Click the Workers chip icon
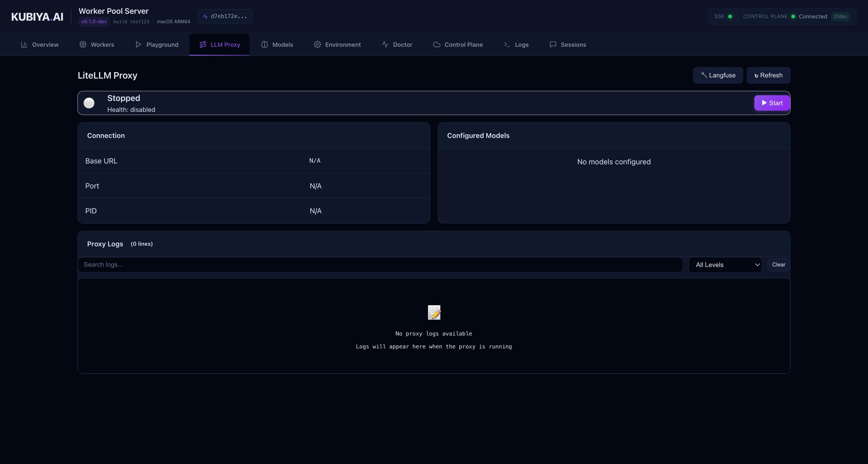 pos(83,44)
